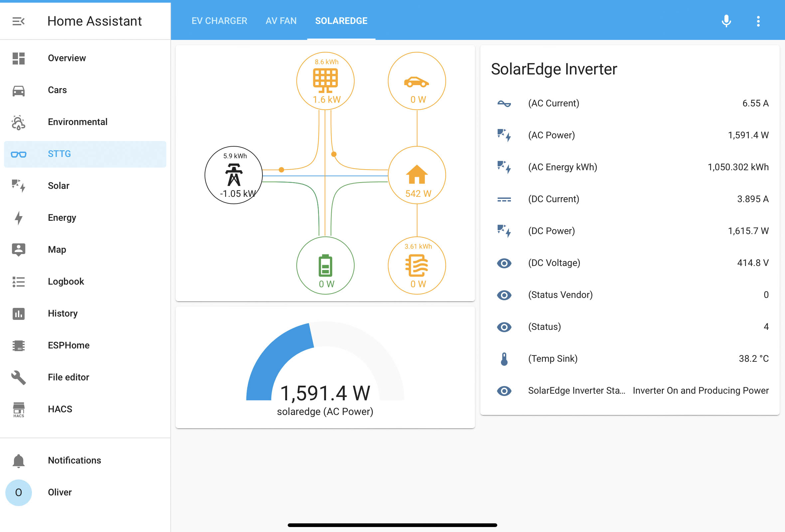Click the ESPHome chip icon
The width and height of the screenshot is (785, 532).
[x=19, y=346]
